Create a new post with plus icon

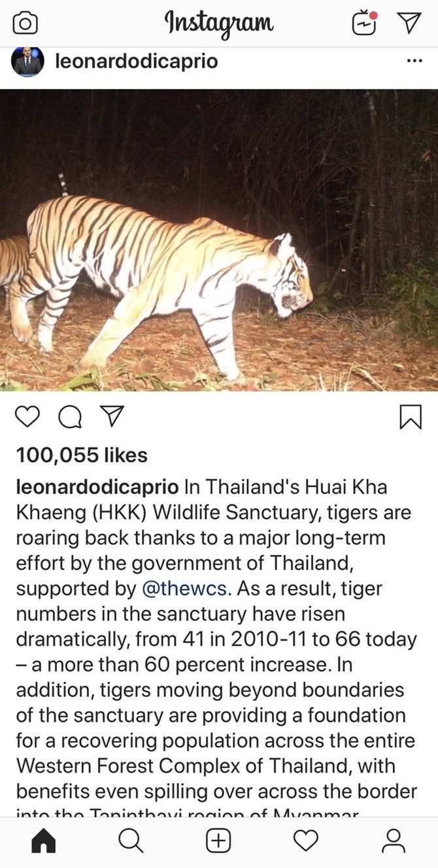[218, 841]
